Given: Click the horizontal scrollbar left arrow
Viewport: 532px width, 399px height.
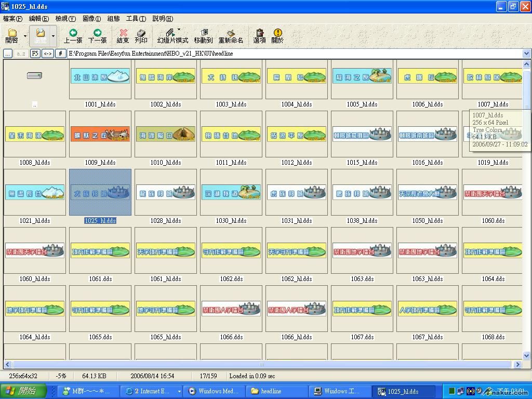Looking at the screenshot, I should [7, 364].
